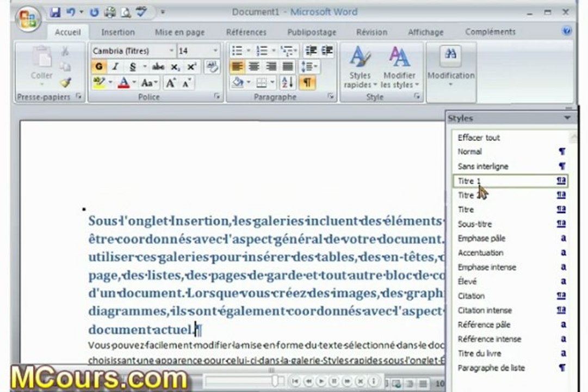Toggle show paragraph marks ¶
The height and width of the screenshot is (392, 588).
click(307, 83)
